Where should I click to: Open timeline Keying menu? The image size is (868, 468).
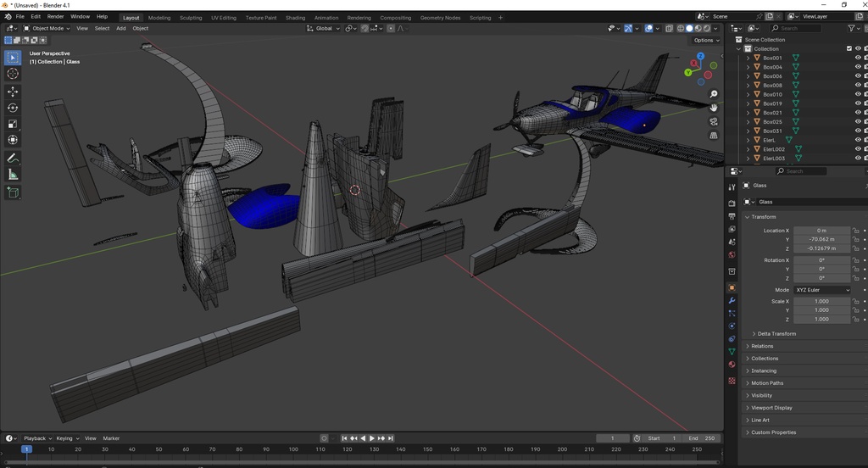pos(68,438)
